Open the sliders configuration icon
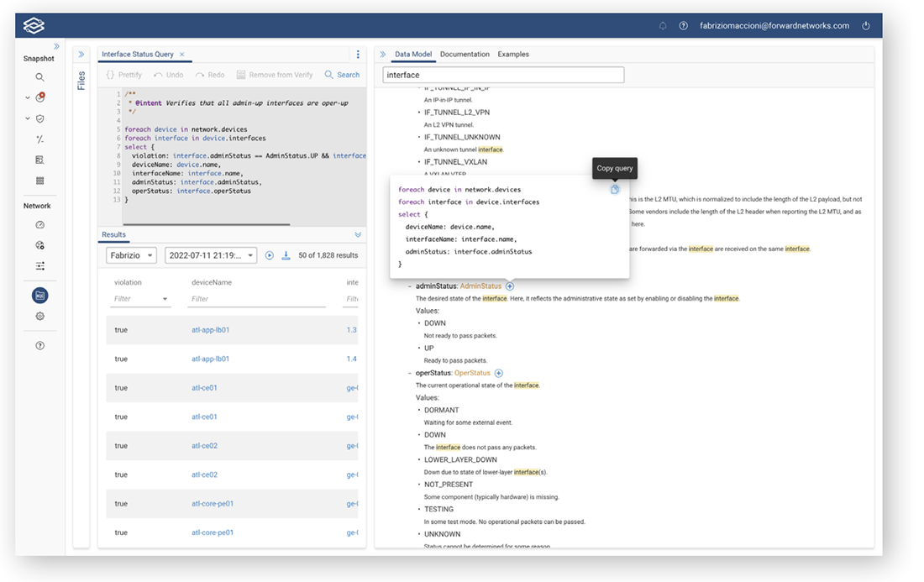924x582 pixels. click(x=39, y=266)
